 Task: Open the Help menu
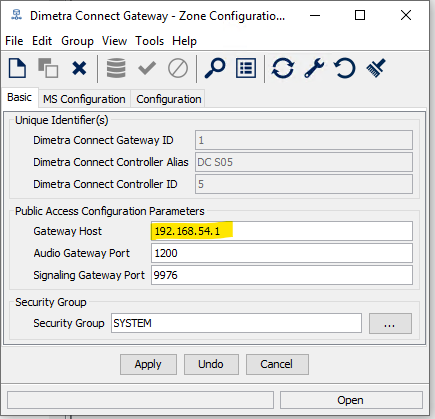(184, 41)
